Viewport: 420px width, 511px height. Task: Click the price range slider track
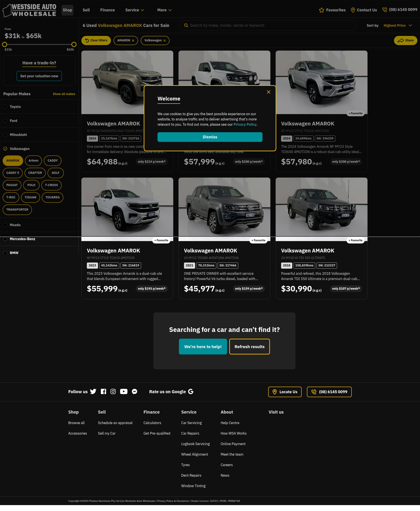(x=39, y=45)
